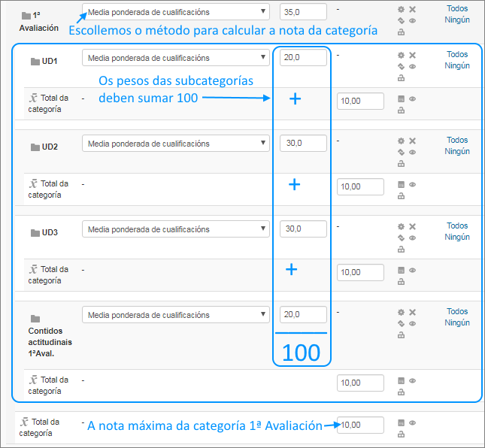Click Contidos actitudinais 1ªAval. category name
Viewport: 485px width, 448px height.
coord(50,342)
